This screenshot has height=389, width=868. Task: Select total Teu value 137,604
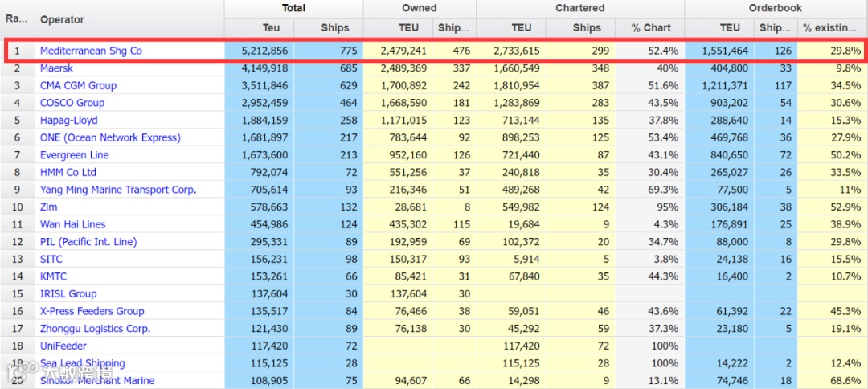pos(268,294)
